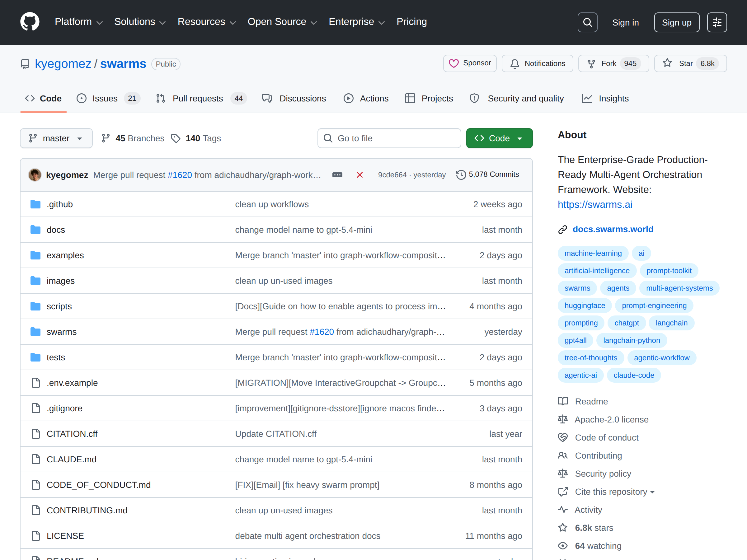Image resolution: width=747 pixels, height=560 pixels.
Task: Open the .gitignore file
Action: (x=64, y=408)
